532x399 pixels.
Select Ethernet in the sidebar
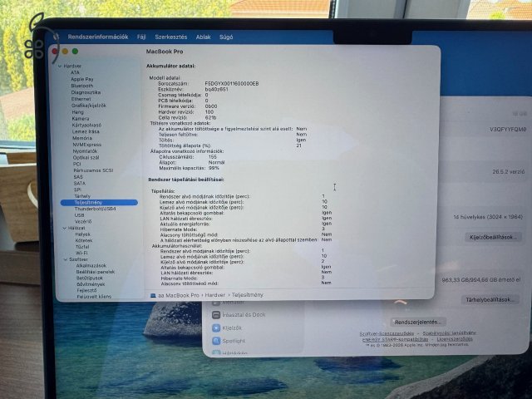point(81,99)
